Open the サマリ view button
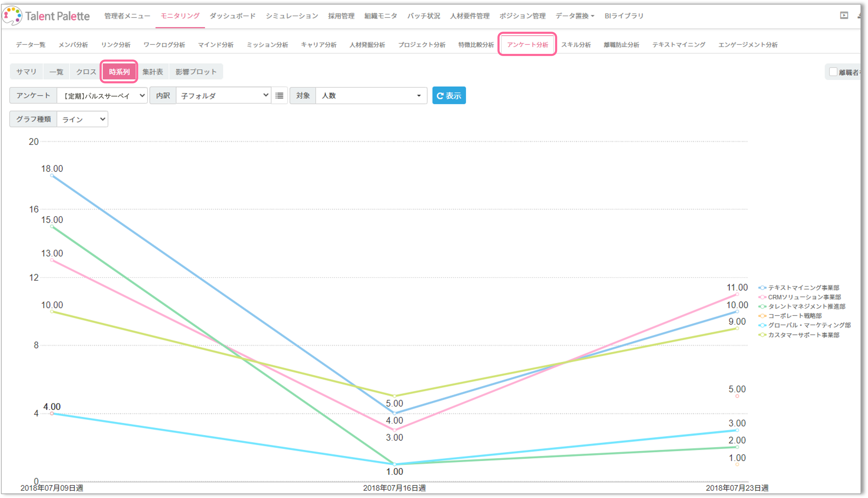The image size is (868, 498). coord(26,72)
